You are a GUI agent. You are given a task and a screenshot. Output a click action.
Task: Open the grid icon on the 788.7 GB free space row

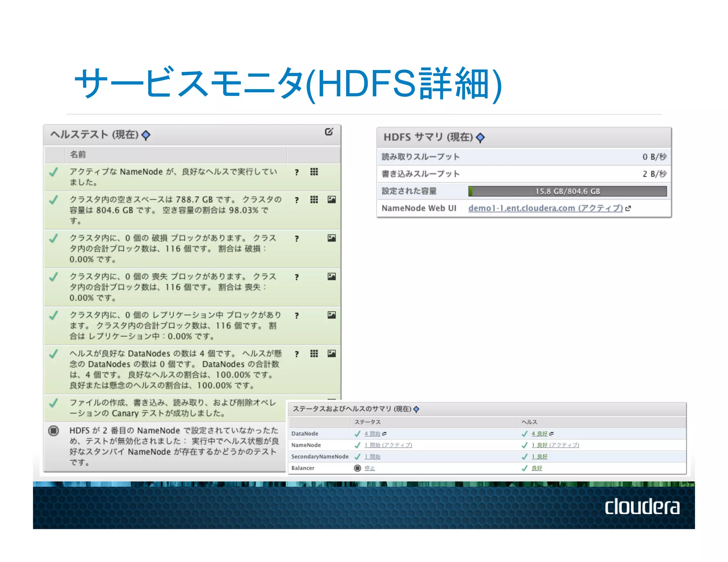pyautogui.click(x=314, y=200)
